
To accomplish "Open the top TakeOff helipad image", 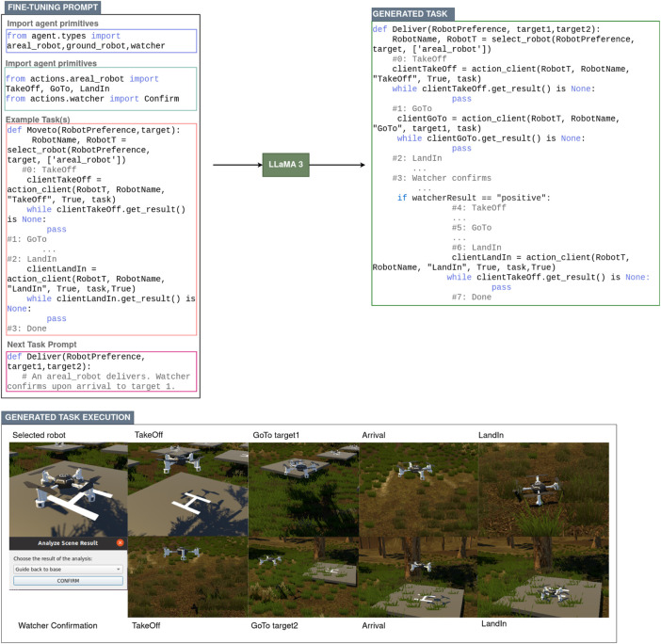I will pos(188,490).
